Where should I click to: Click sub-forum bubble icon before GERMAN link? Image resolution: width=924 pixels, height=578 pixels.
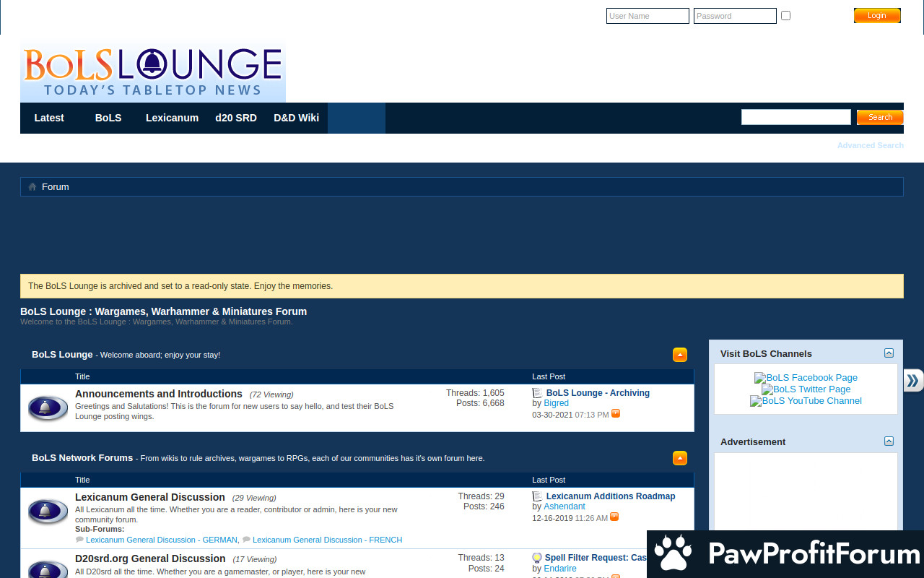point(79,540)
